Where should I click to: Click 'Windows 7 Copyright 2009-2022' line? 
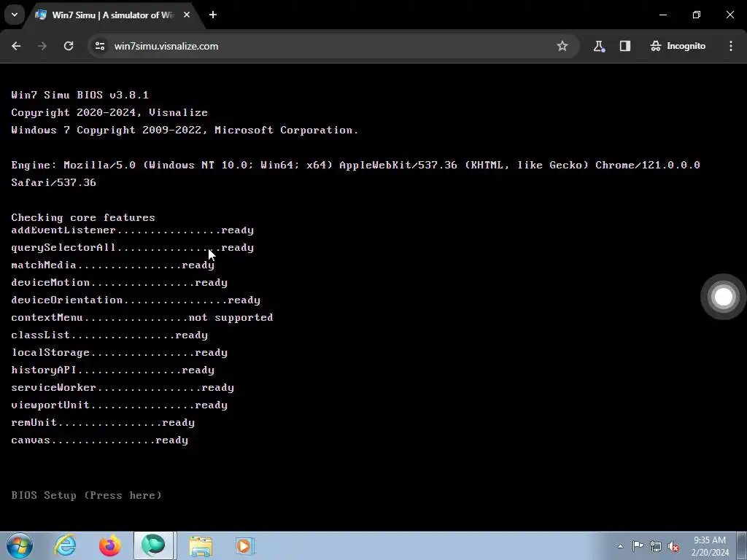[185, 130]
